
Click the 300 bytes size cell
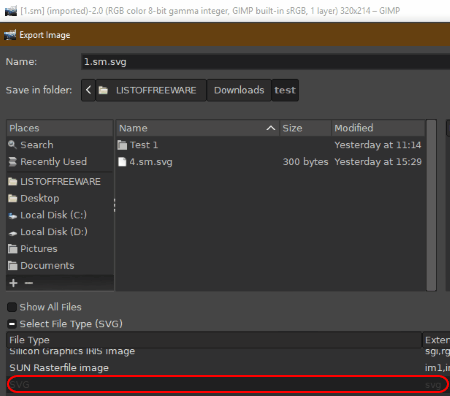click(305, 162)
